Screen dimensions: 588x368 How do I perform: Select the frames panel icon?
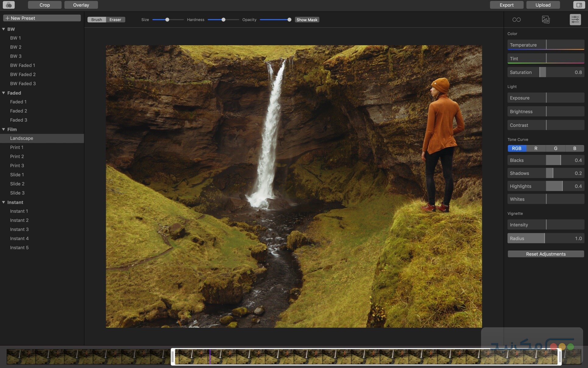(546, 19)
